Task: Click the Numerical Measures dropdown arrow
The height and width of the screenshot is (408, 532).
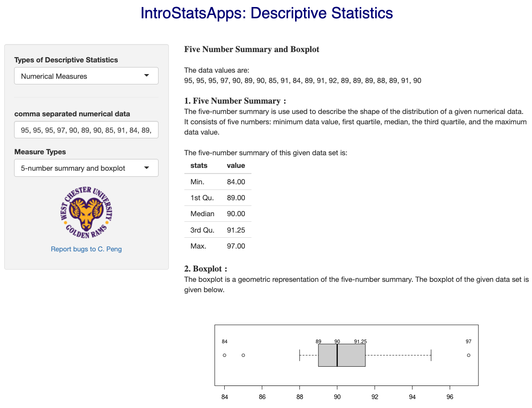Action: [x=146, y=76]
